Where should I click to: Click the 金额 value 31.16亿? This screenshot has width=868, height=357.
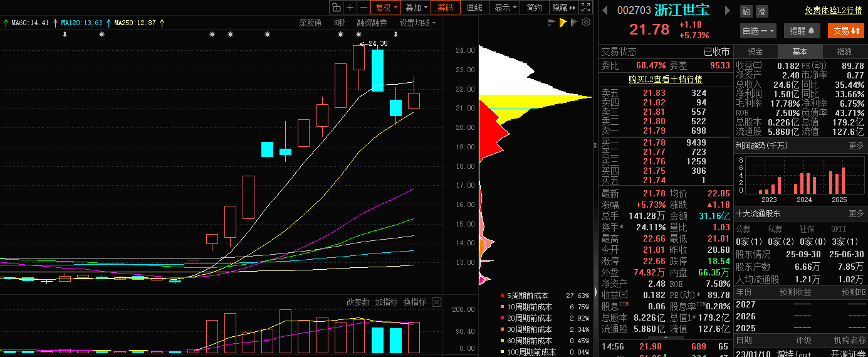point(714,216)
